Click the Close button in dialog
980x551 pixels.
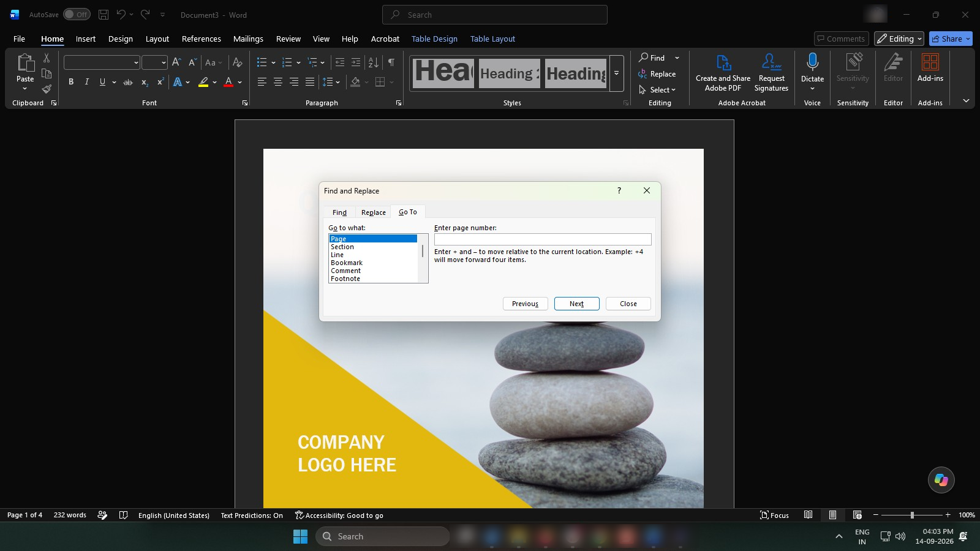click(x=628, y=304)
